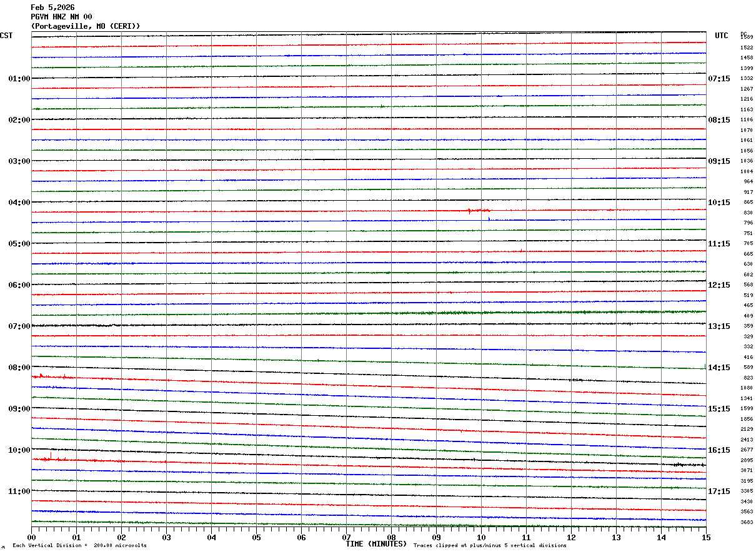The height and width of the screenshot is (554, 756).
Task: Click the DC offset value '1163'
Action: [747, 109]
